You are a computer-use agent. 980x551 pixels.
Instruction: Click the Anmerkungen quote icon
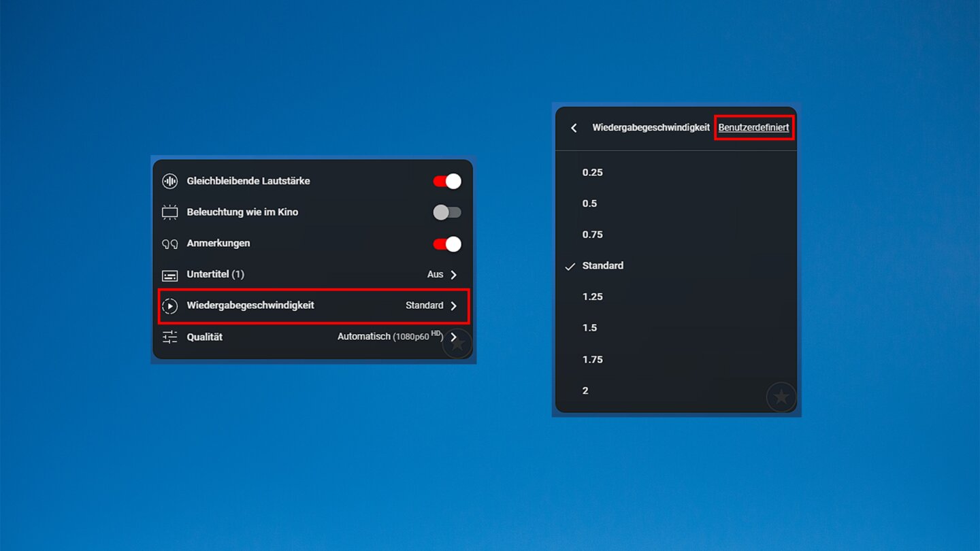tap(169, 244)
